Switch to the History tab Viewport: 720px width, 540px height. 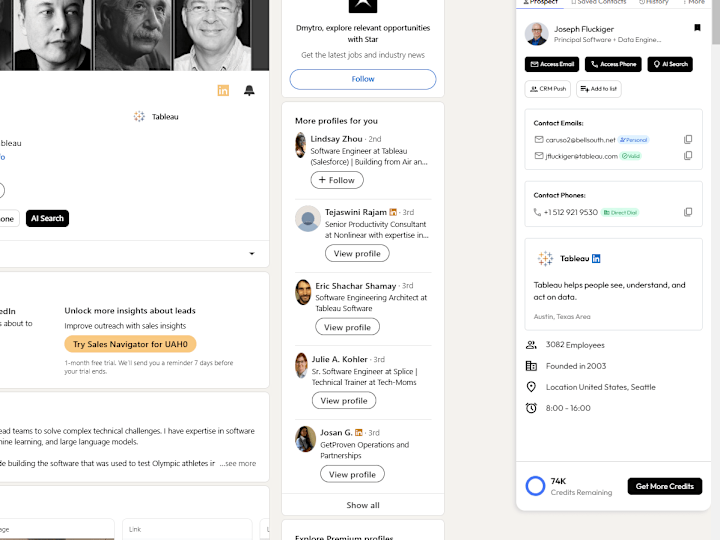[x=654, y=2]
